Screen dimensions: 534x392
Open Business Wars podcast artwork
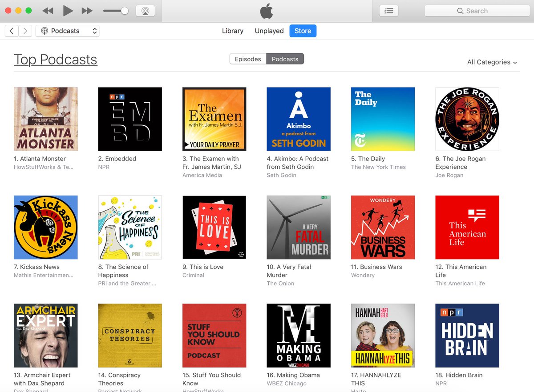383,228
